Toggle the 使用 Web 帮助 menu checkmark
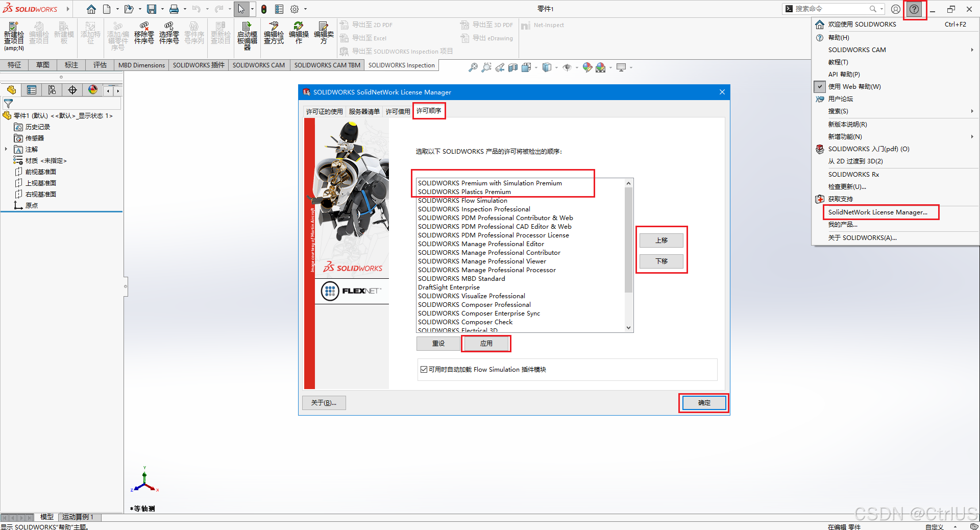 (820, 87)
